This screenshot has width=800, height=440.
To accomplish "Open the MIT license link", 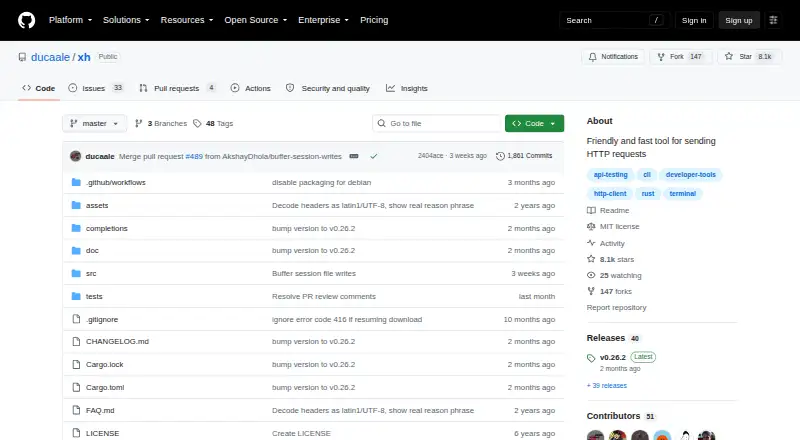I will point(613,227).
